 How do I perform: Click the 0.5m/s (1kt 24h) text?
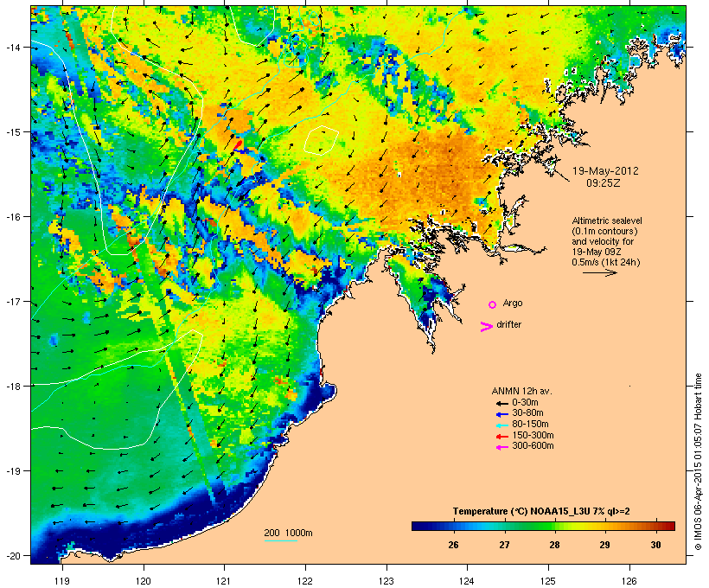point(606,262)
